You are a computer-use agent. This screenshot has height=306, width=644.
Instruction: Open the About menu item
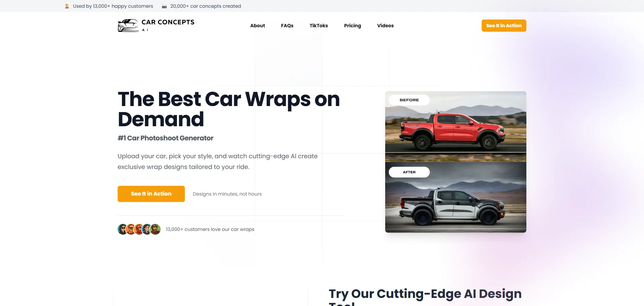[257, 26]
